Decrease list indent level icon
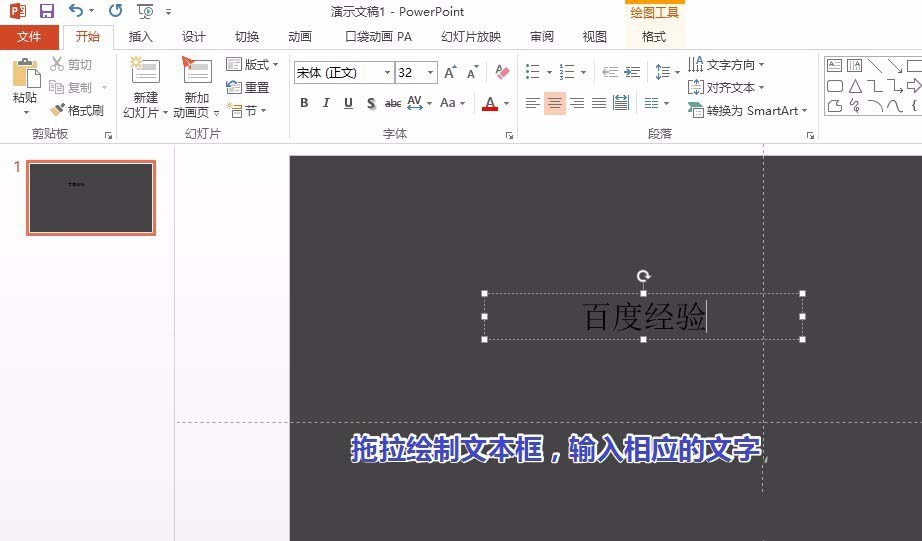Screen dimensions: 922x541 (x=610, y=72)
